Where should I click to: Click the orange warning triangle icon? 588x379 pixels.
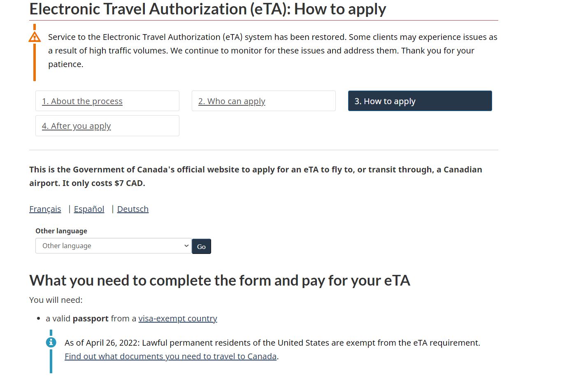pos(35,37)
